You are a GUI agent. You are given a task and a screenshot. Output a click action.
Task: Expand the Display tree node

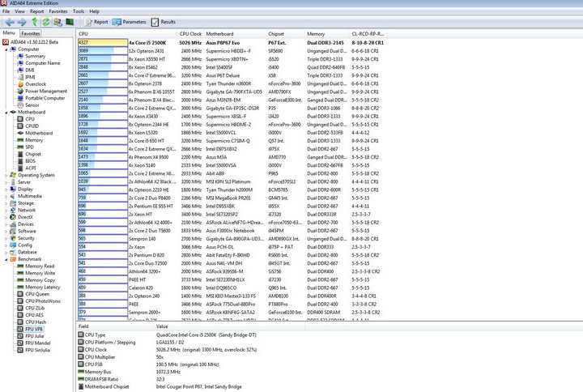tap(6, 189)
